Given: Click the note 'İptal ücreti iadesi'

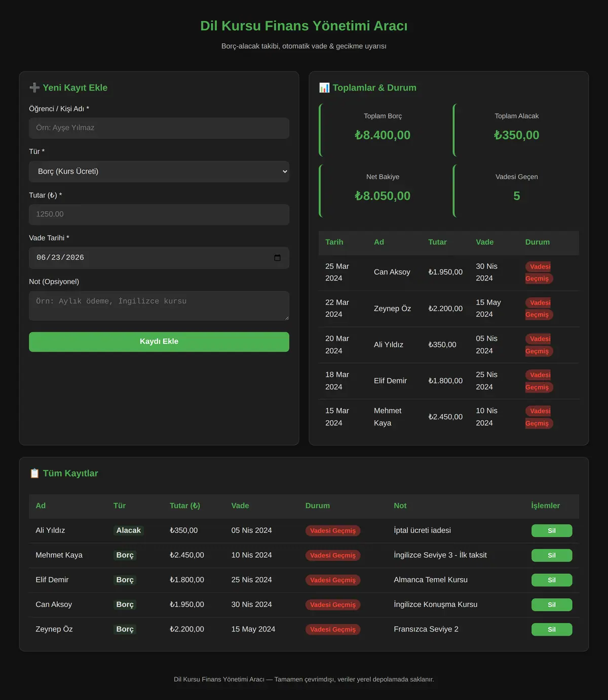Looking at the screenshot, I should pos(422,530).
